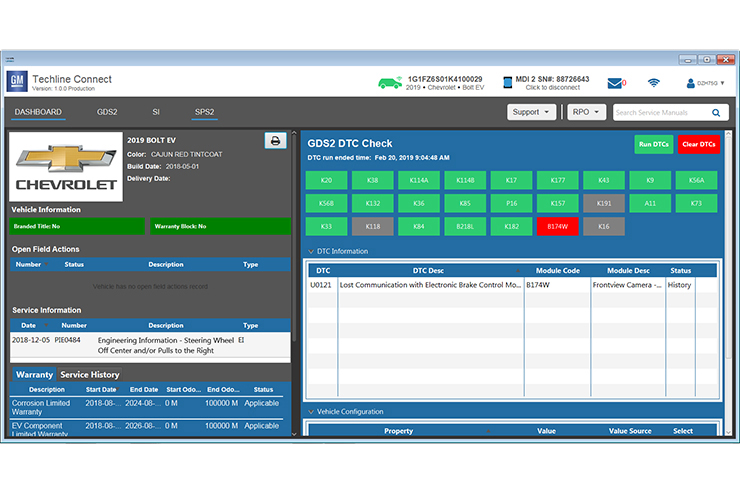Viewport: 740px width, 493px height.
Task: Click the MDI 2 device icon
Action: [x=507, y=83]
